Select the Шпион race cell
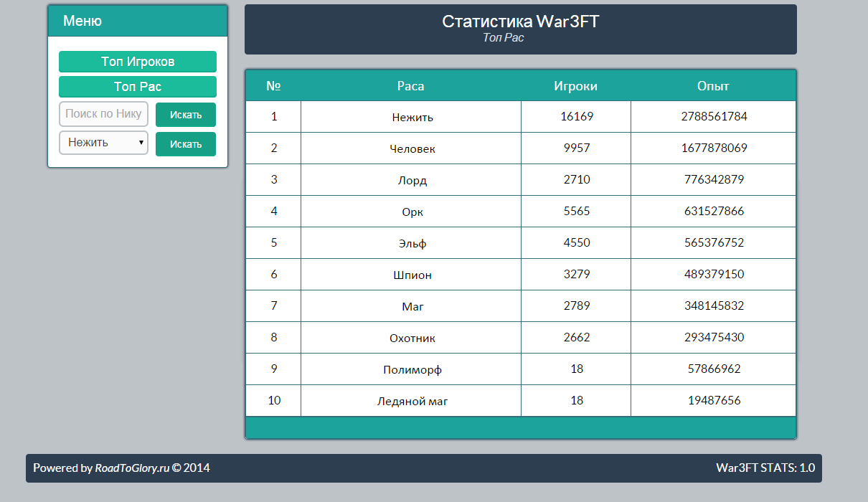The width and height of the screenshot is (868, 502). tap(411, 275)
